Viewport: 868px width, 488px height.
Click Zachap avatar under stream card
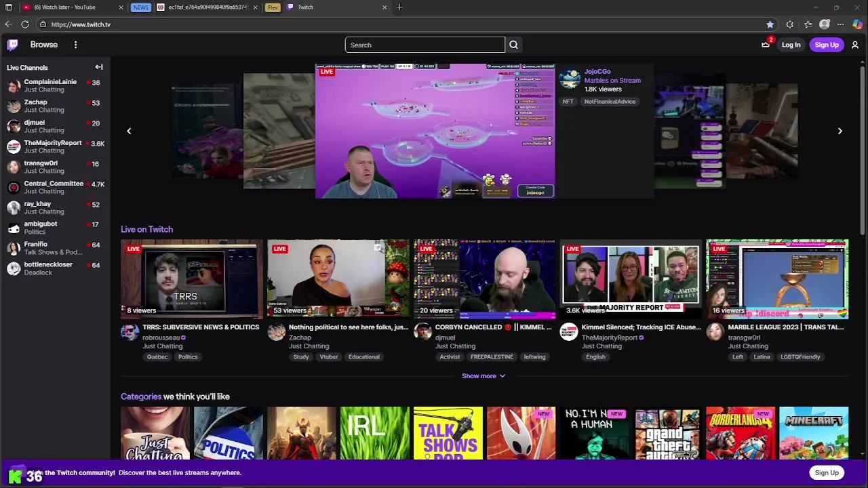(x=276, y=332)
